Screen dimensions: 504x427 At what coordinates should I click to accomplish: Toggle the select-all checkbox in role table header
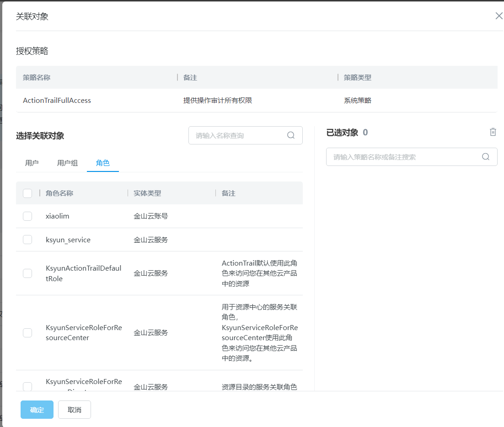pyautogui.click(x=27, y=193)
